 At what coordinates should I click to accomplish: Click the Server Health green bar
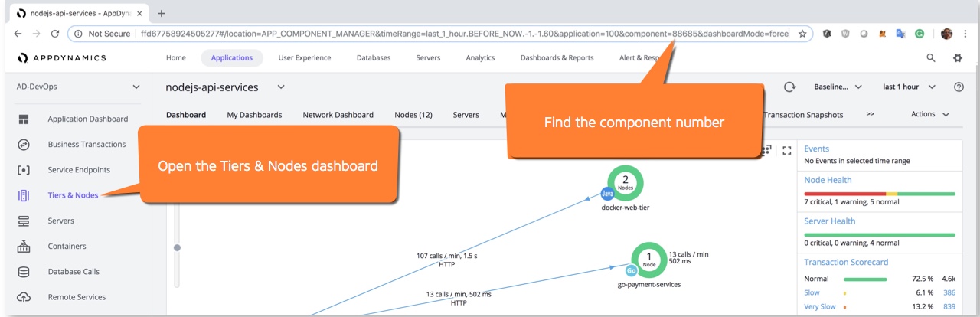pyautogui.click(x=880, y=234)
